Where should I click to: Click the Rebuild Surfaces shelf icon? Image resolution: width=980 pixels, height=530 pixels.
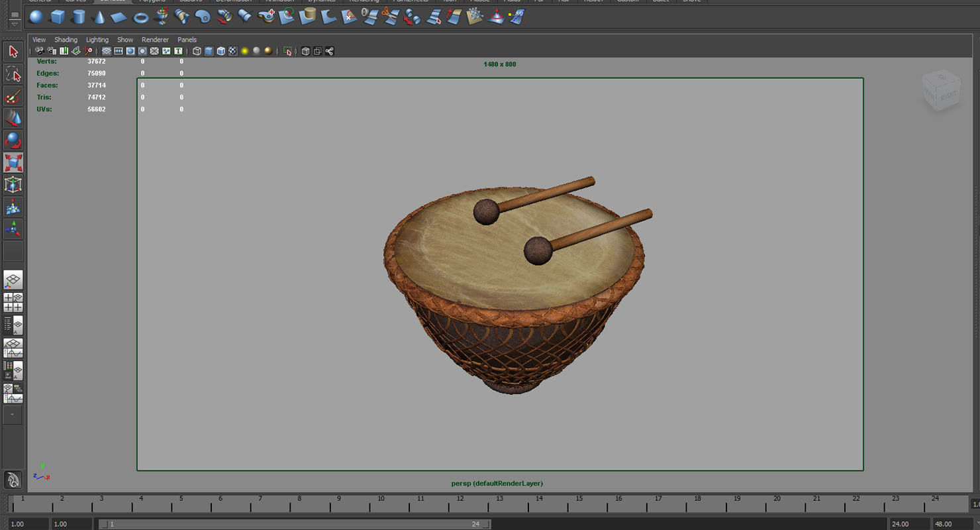click(x=475, y=17)
